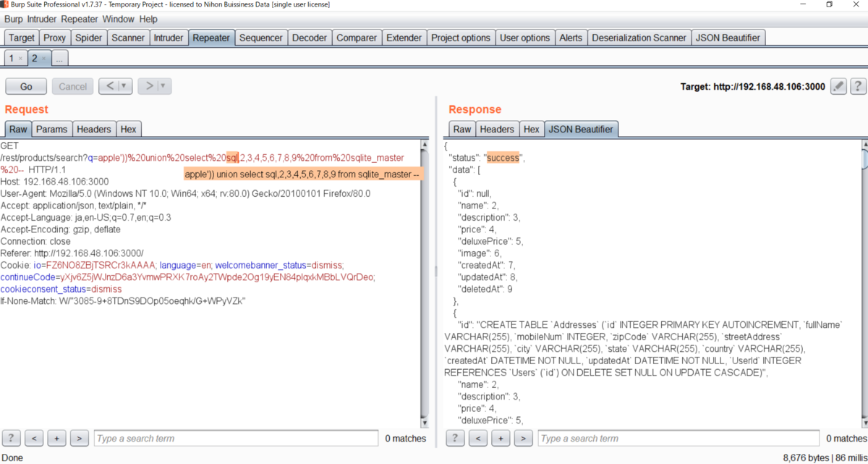The width and height of the screenshot is (868, 464).
Task: Close Repeater tab 2
Action: point(43,58)
